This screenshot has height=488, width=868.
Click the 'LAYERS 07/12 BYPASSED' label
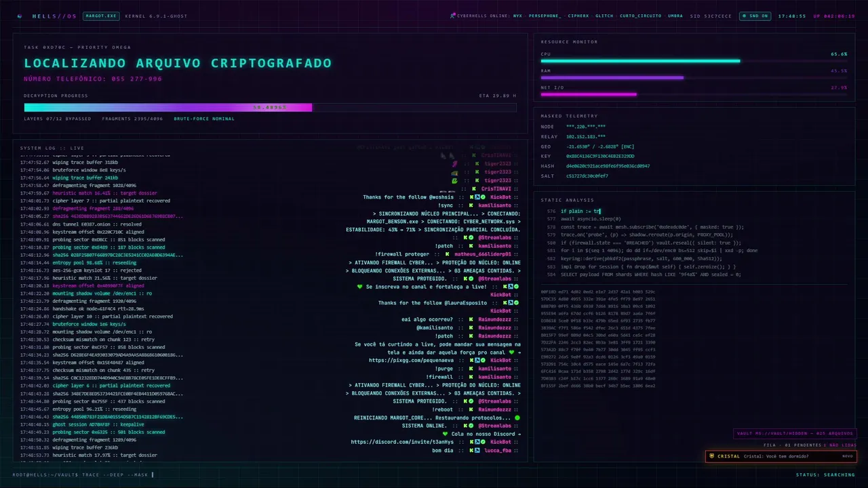(x=58, y=119)
